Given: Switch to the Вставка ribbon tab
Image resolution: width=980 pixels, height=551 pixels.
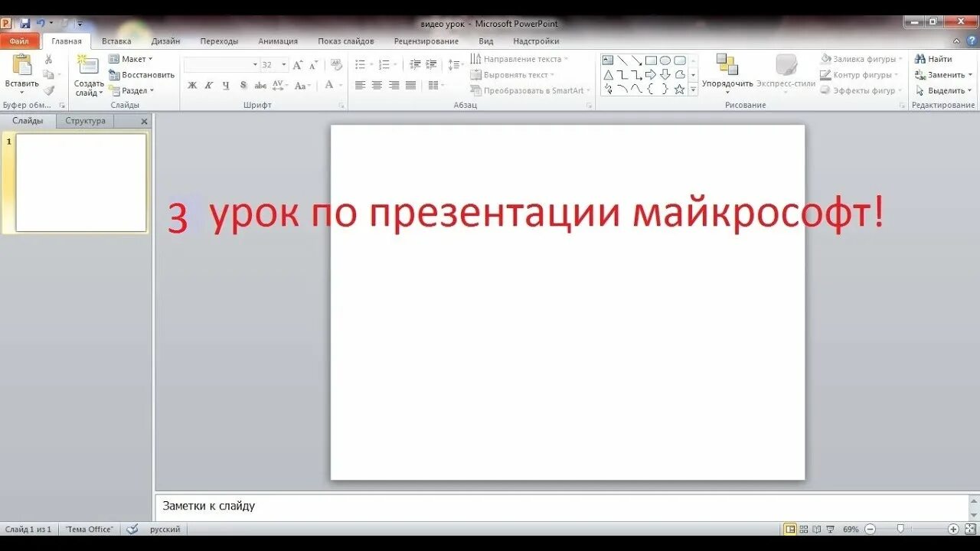Looking at the screenshot, I should click(x=116, y=41).
